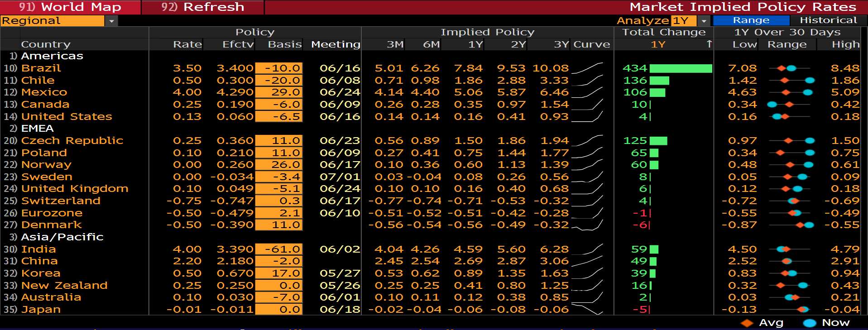The image size is (868, 330).
Task: Select the United States row
Action: pos(67,117)
